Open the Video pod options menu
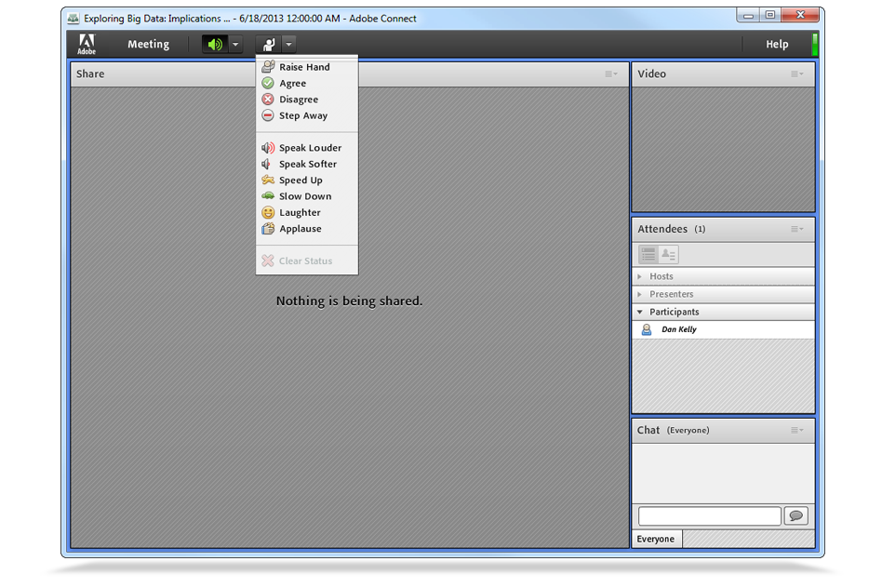Image resolution: width=882 pixels, height=588 pixels. [797, 73]
